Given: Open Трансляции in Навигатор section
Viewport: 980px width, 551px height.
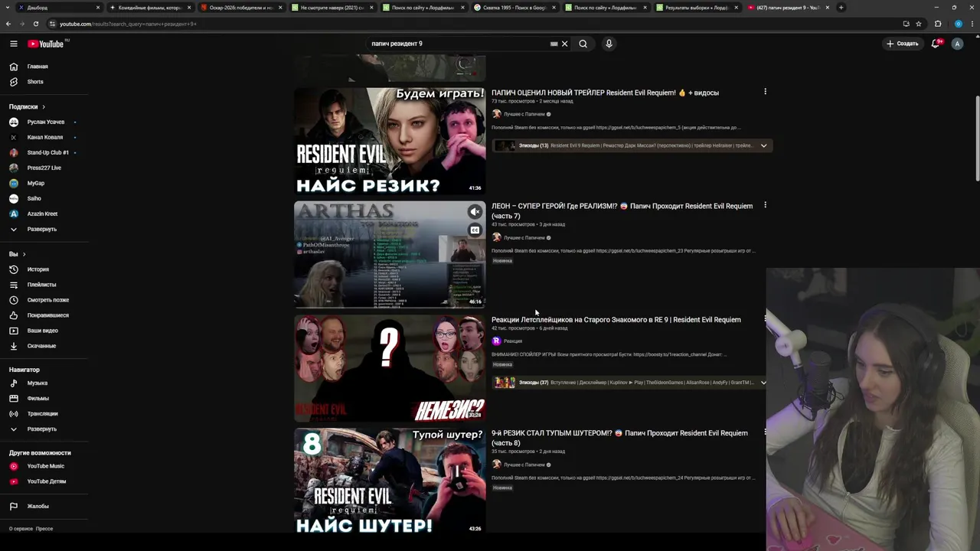Looking at the screenshot, I should (x=44, y=413).
